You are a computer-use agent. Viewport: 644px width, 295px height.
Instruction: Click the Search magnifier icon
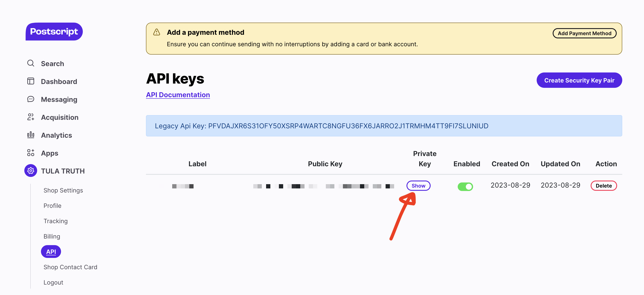click(x=31, y=63)
